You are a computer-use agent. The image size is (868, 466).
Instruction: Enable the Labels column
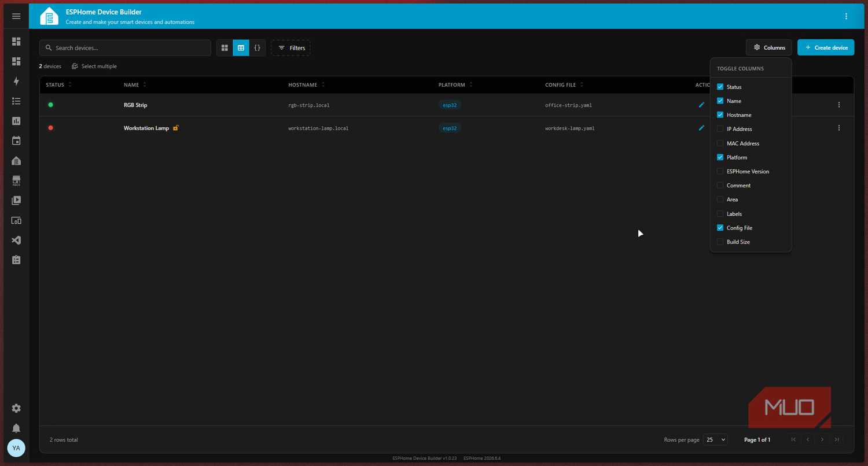(x=720, y=214)
